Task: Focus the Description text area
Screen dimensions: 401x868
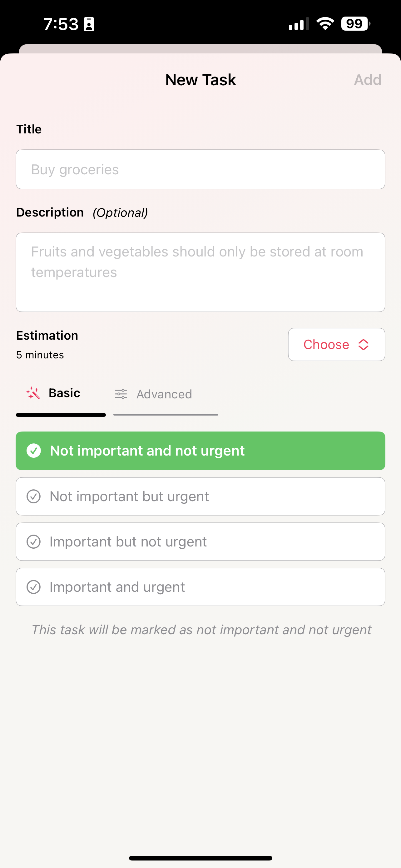Action: (x=200, y=272)
